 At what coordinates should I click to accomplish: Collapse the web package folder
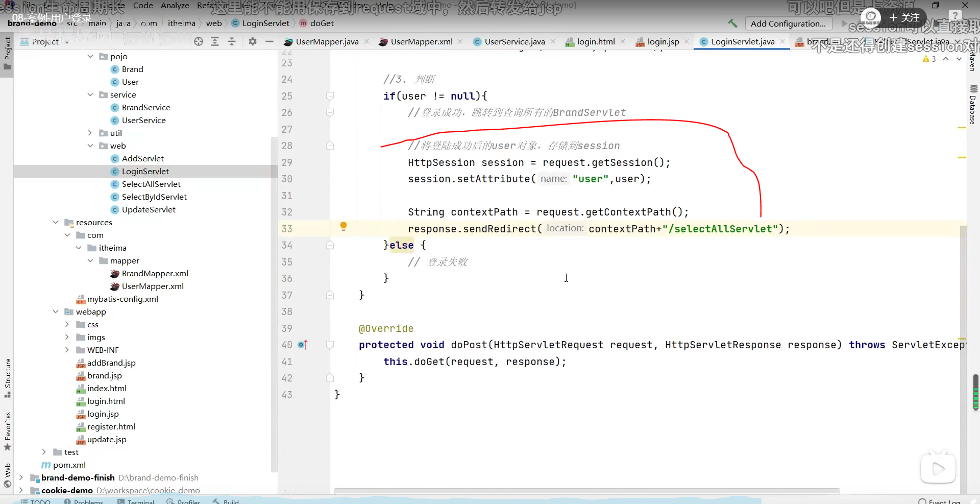tap(90, 146)
